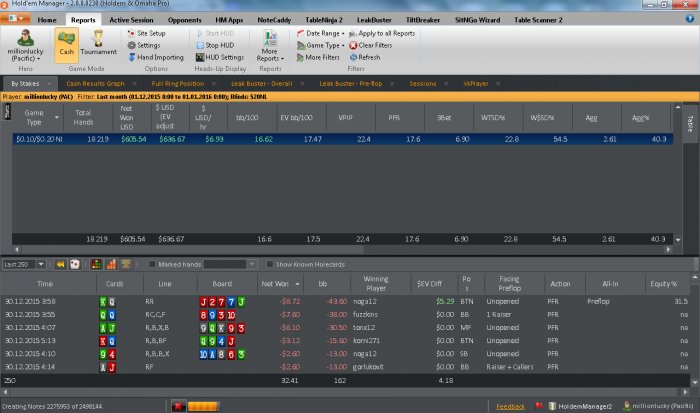This screenshot has height=413, width=700.
Task: Open Hand Importing
Action: (156, 57)
